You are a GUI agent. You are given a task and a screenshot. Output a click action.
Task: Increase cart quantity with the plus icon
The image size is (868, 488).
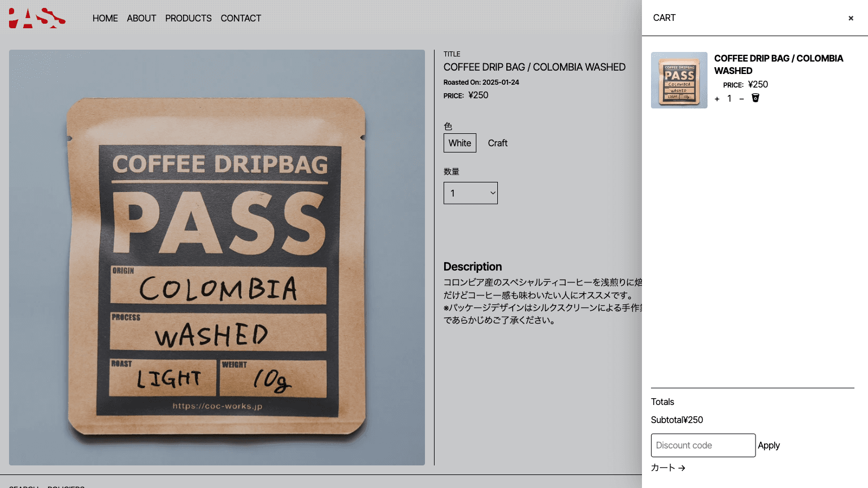pyautogui.click(x=717, y=98)
